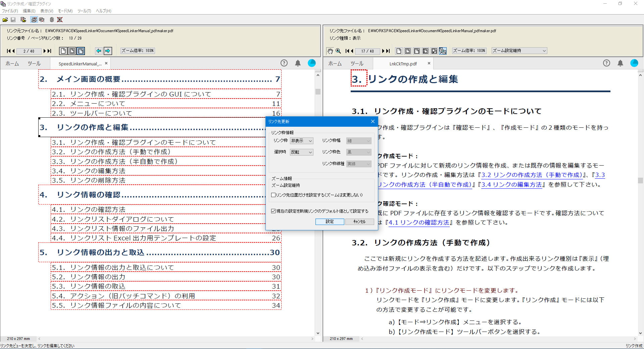Click the highlighted zoom-keep icon in right pane
The width and height of the screenshot is (644, 349).
(x=443, y=51)
